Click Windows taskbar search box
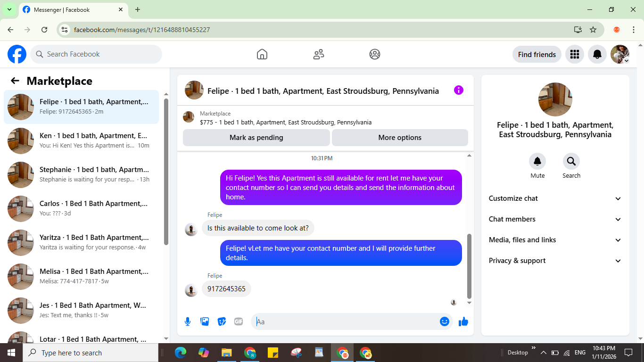The height and width of the screenshot is (362, 644). pyautogui.click(x=91, y=353)
